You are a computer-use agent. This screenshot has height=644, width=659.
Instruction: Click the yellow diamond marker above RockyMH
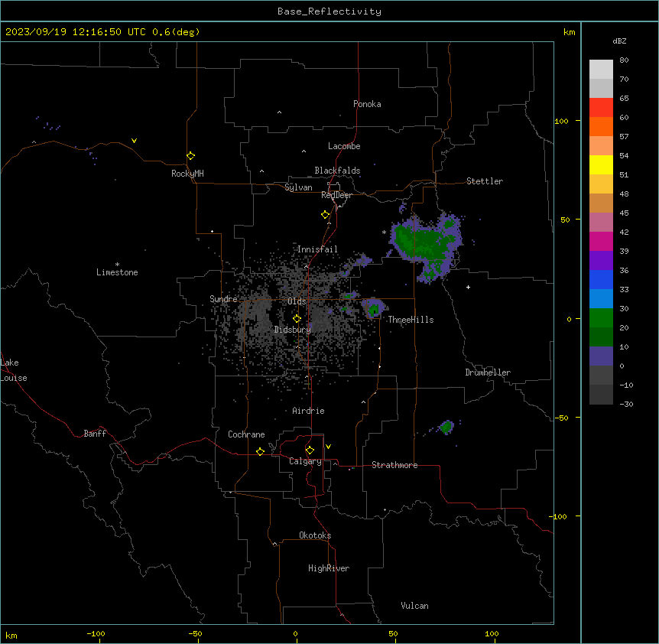coord(191,156)
